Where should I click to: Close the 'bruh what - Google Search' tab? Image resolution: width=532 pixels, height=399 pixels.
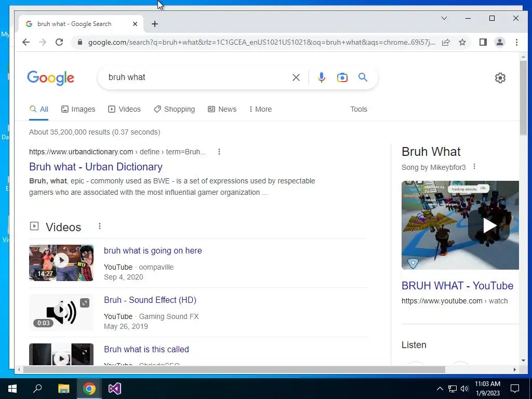tap(135, 24)
